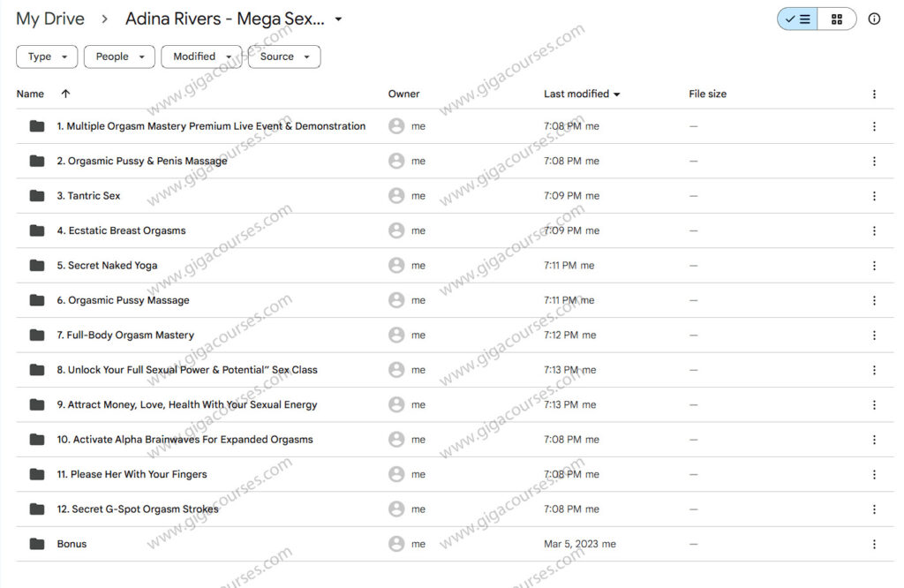Open more options for Full-Body Orgasm Mastery row
This screenshot has height=588, width=904.
click(874, 335)
